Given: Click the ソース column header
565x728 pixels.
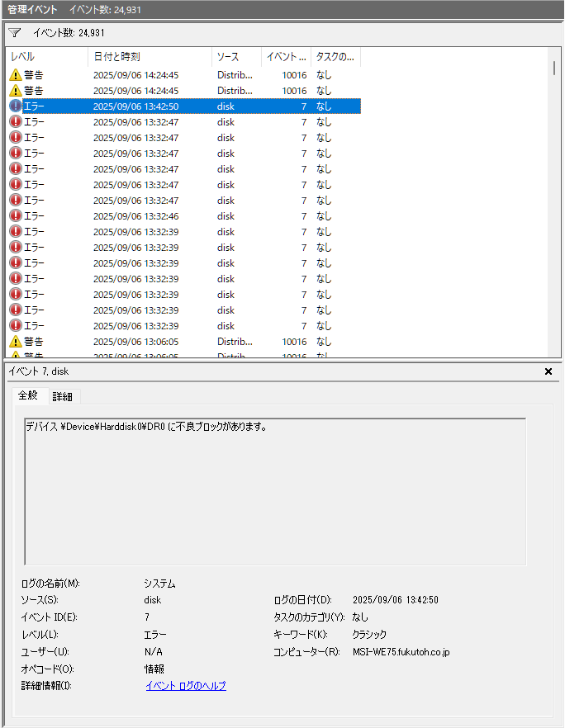Looking at the screenshot, I should [x=236, y=57].
